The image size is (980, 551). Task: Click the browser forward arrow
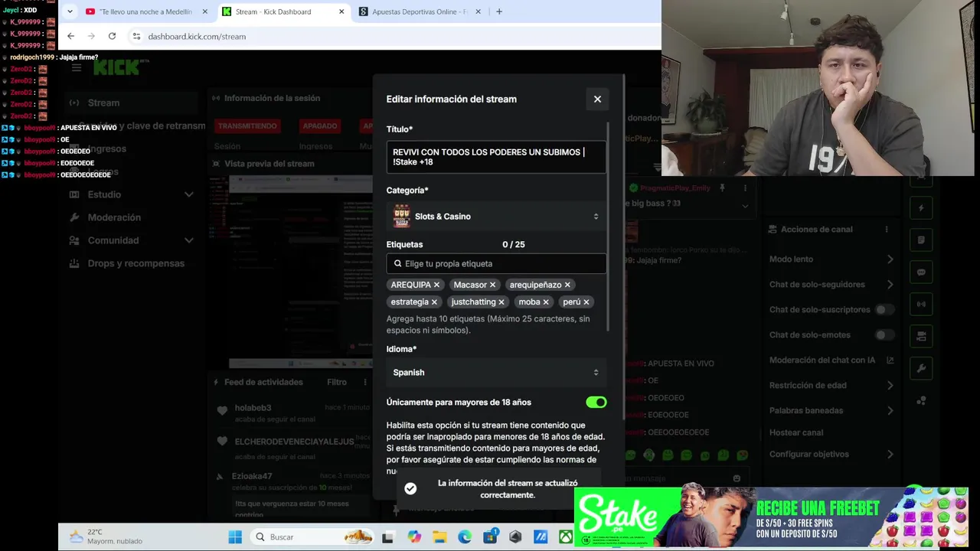click(x=91, y=36)
